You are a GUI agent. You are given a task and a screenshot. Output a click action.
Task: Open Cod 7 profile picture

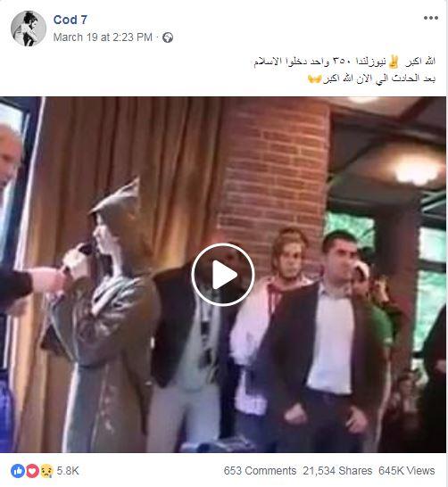pyautogui.click(x=29, y=29)
